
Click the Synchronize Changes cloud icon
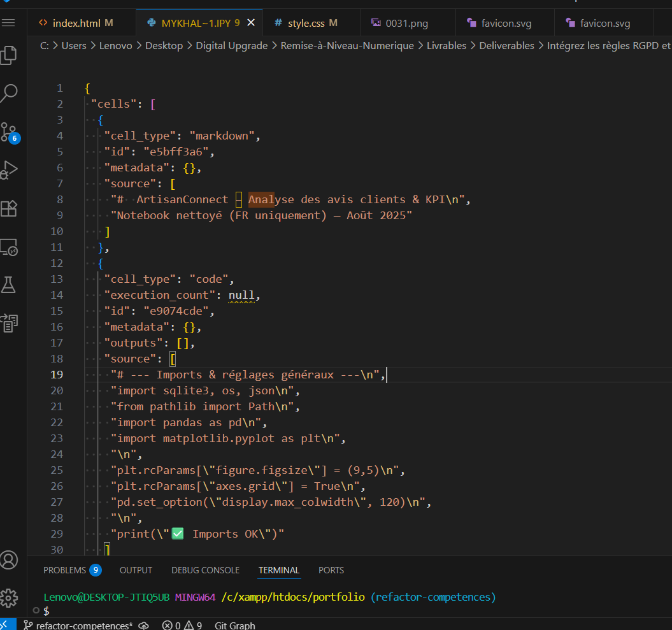coord(143,626)
